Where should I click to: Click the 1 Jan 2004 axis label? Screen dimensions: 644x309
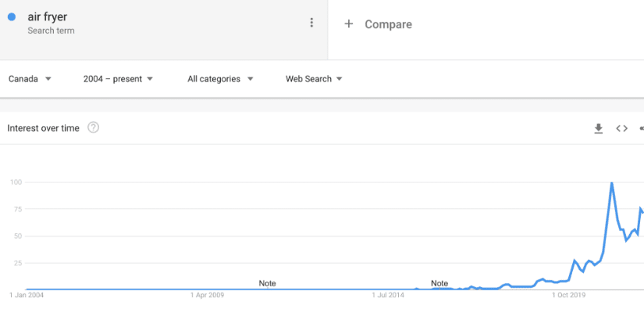point(27,295)
